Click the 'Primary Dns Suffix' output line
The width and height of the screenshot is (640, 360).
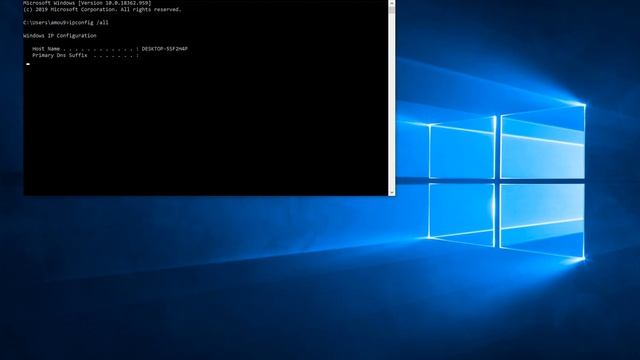[85, 55]
